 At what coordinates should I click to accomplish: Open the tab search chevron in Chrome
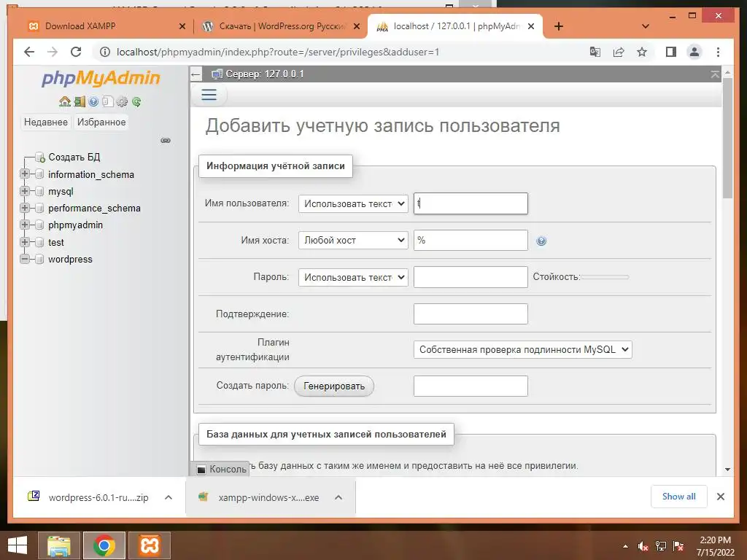(x=646, y=26)
